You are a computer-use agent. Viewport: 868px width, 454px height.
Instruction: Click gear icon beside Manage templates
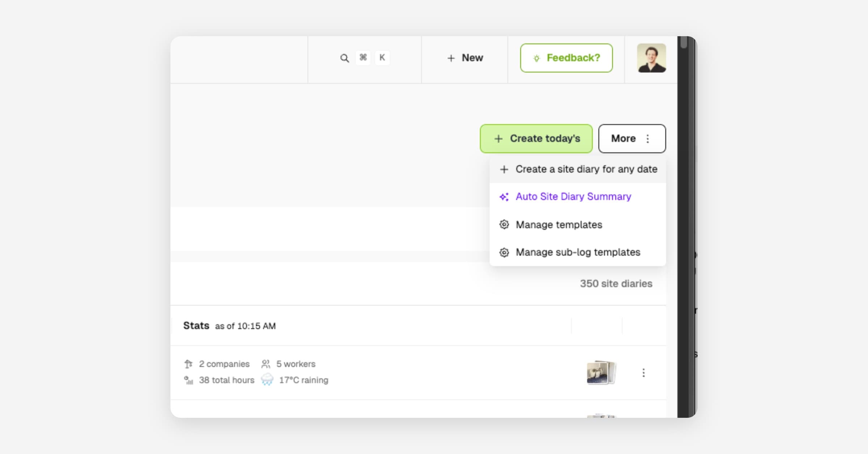click(x=504, y=224)
